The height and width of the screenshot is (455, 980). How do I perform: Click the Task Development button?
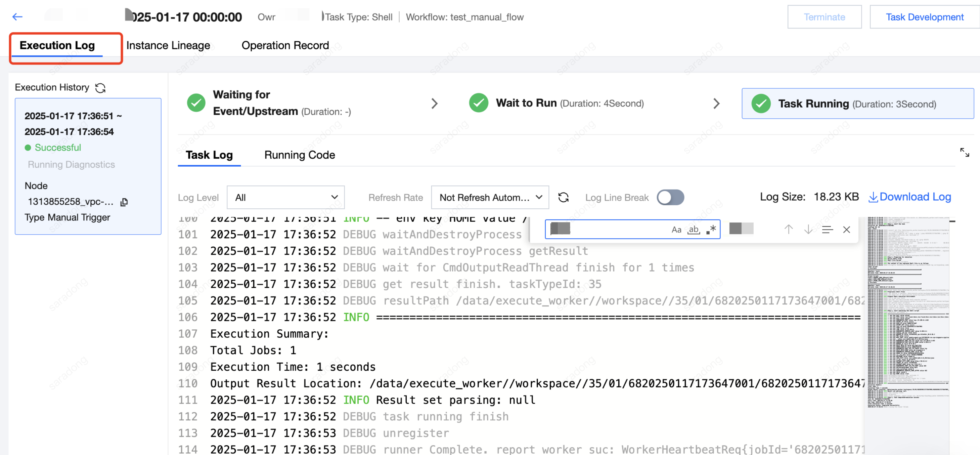tap(925, 17)
